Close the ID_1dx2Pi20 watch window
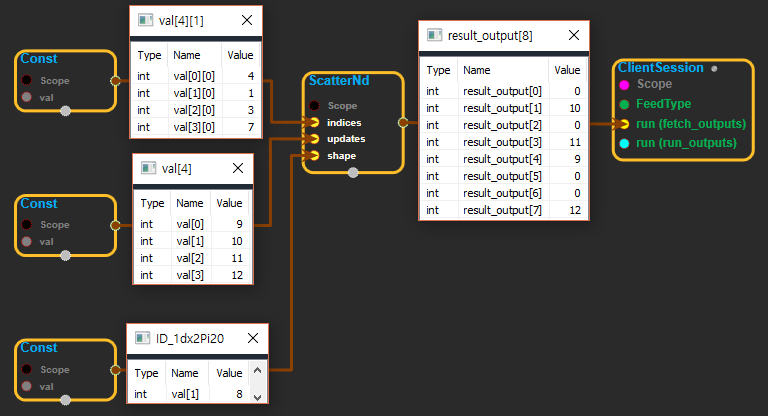This screenshot has width=768, height=416. click(x=252, y=338)
